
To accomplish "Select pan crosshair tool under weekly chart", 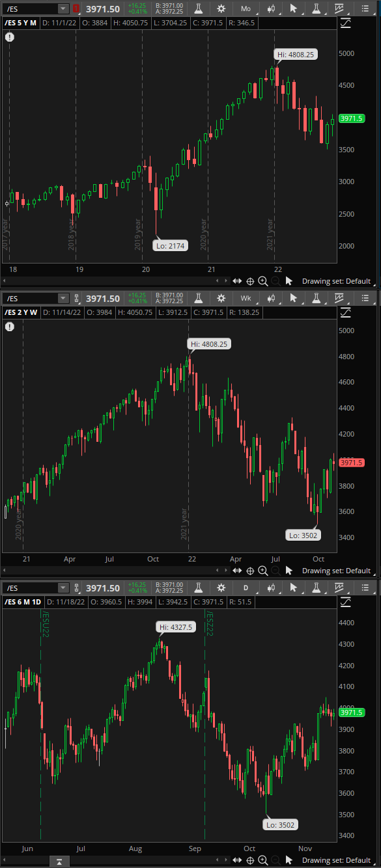I will point(249,571).
